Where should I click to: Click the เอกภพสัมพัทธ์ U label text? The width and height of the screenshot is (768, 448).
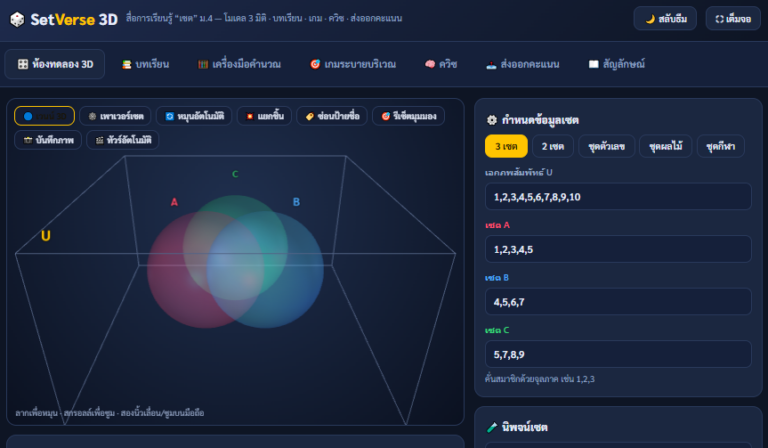click(519, 172)
